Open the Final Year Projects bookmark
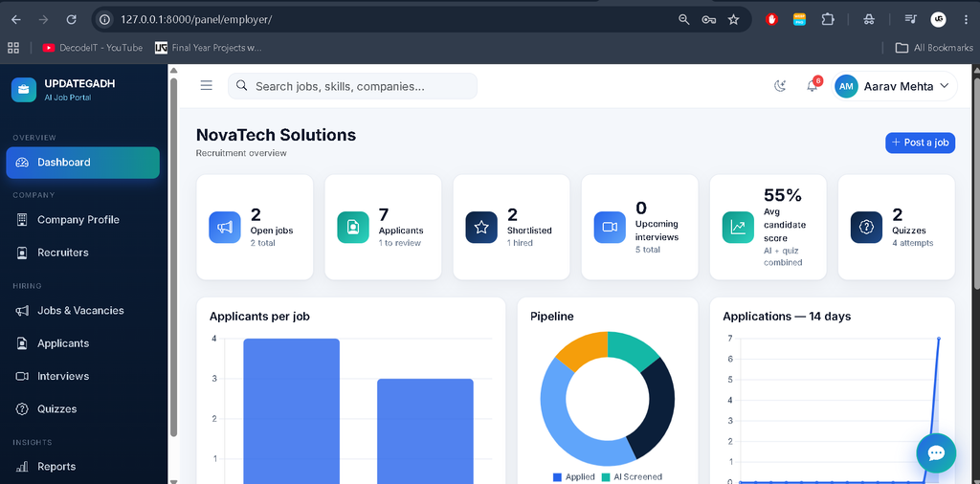This screenshot has width=980, height=484. click(209, 48)
